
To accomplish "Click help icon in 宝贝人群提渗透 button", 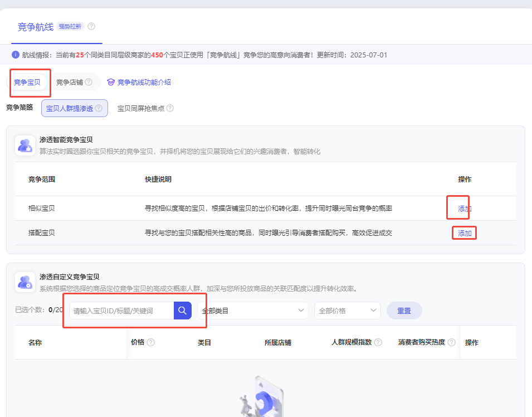I will coord(99,108).
